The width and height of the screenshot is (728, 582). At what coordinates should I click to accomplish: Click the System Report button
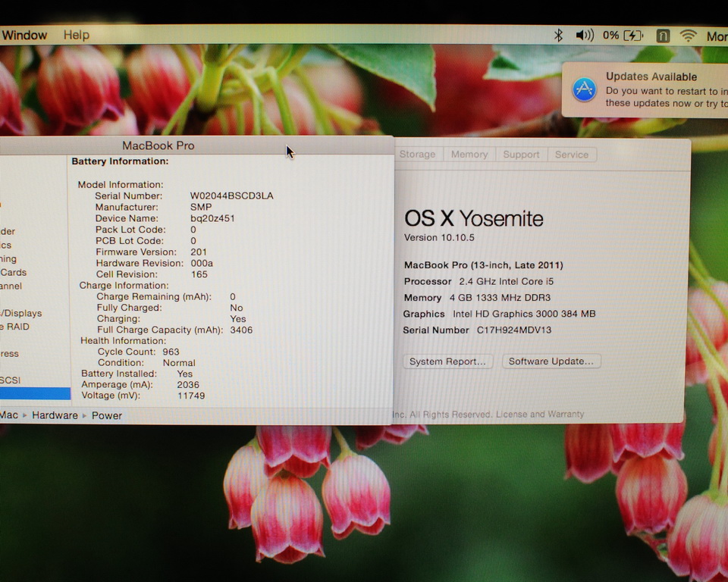click(447, 361)
